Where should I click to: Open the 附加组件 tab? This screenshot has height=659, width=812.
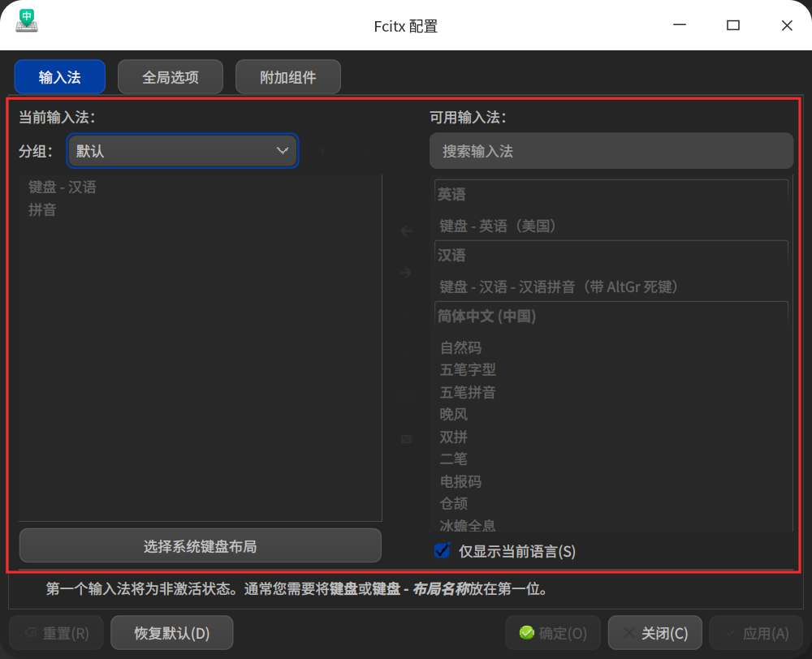click(287, 76)
